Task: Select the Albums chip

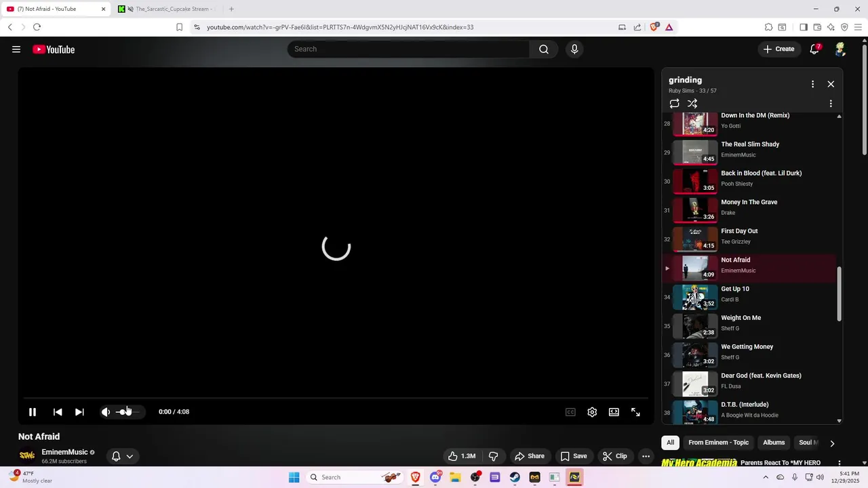Action: 774,443
